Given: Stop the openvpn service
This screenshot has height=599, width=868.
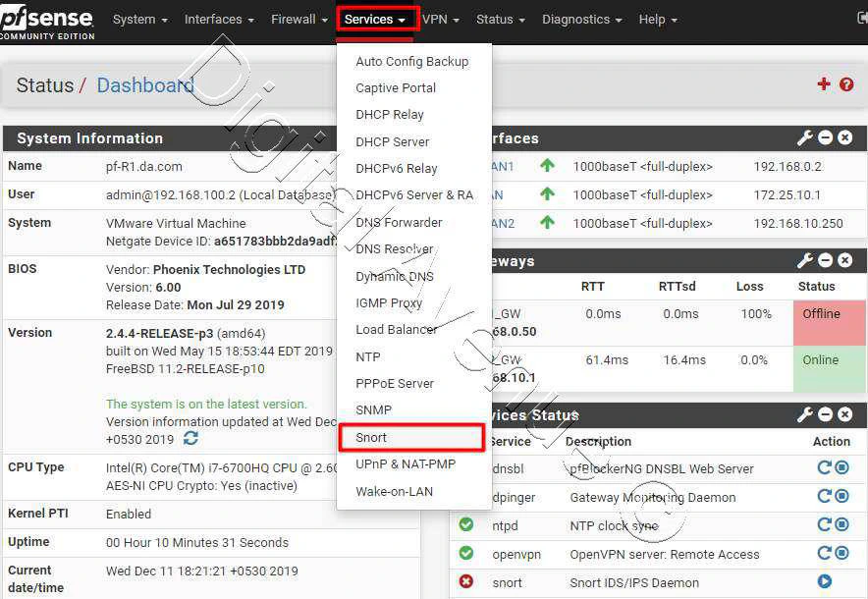Looking at the screenshot, I should click(x=842, y=553).
